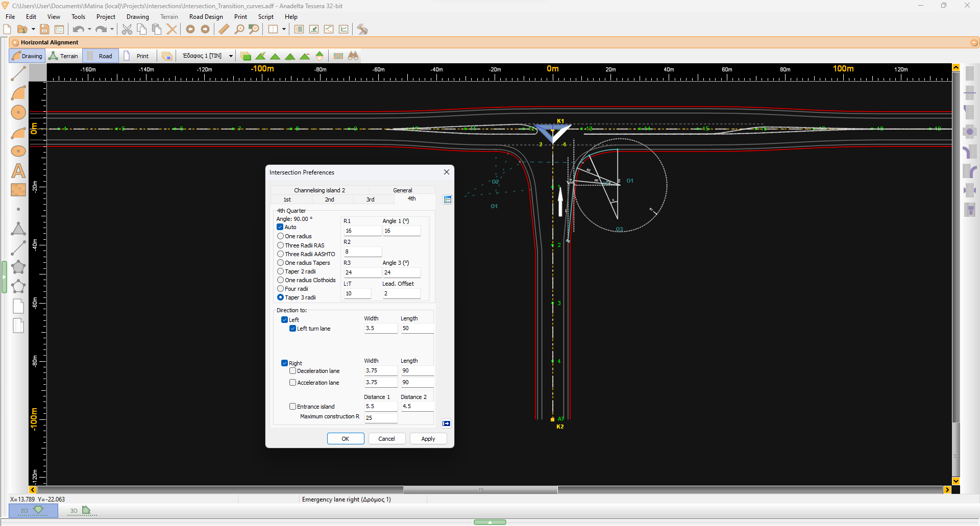Screen dimensions: 980x526
Task: Select the Text tool in the left toolbar
Action: (18, 171)
